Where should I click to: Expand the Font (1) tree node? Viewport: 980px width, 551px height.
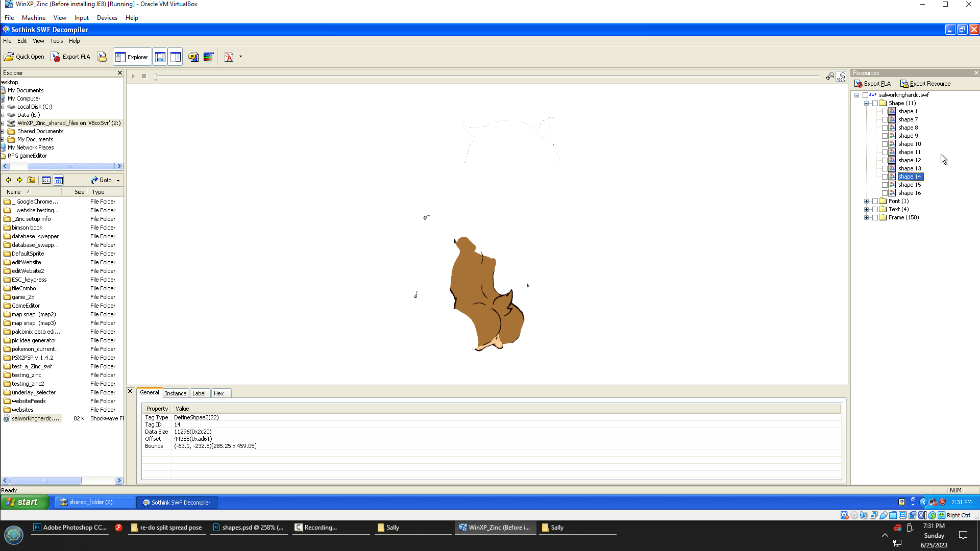[x=866, y=201]
